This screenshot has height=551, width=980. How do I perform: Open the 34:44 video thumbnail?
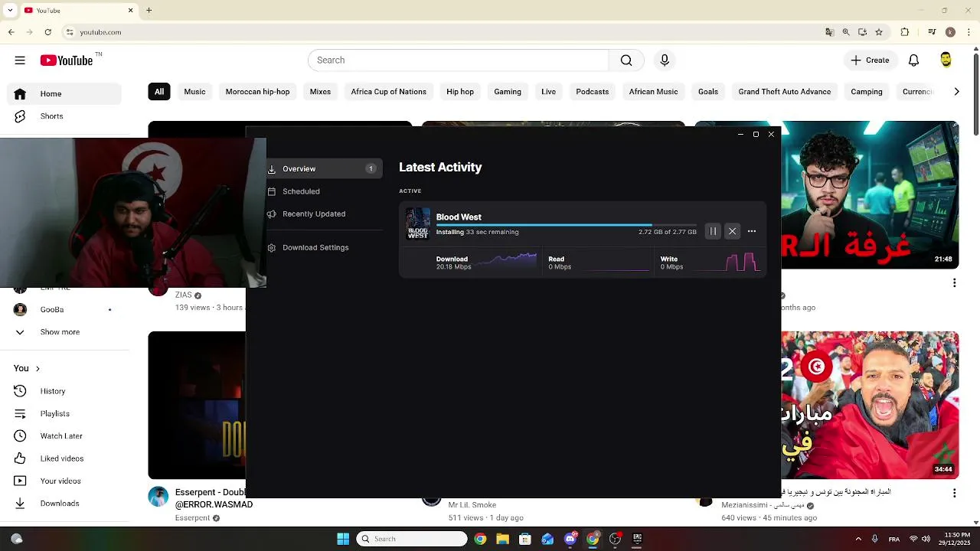(870, 405)
